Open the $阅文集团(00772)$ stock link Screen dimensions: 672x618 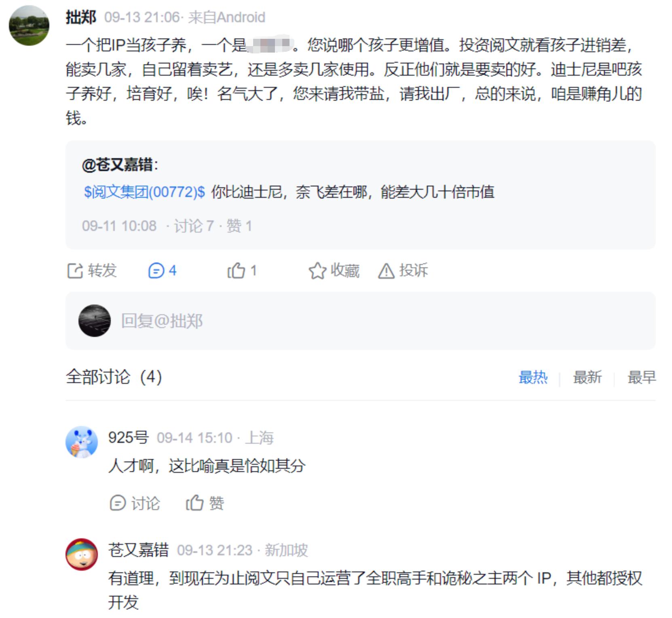tap(144, 192)
